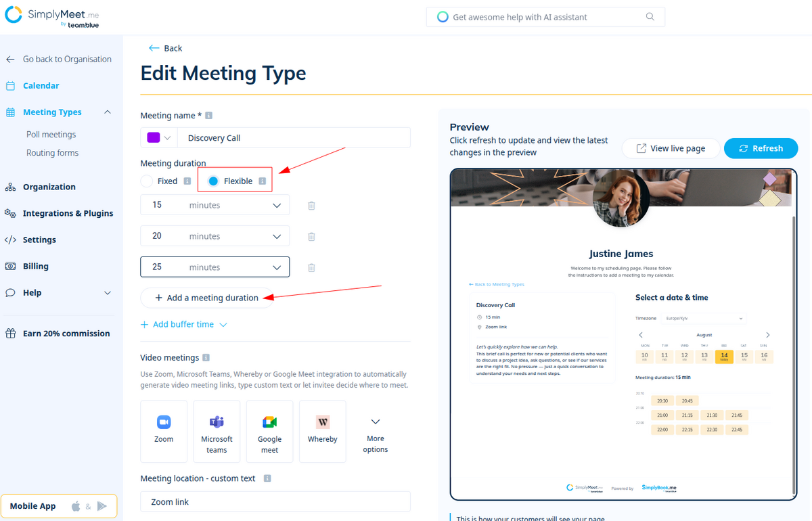Select the Microsoft Teams integration tile
812x521 pixels.
point(217,431)
